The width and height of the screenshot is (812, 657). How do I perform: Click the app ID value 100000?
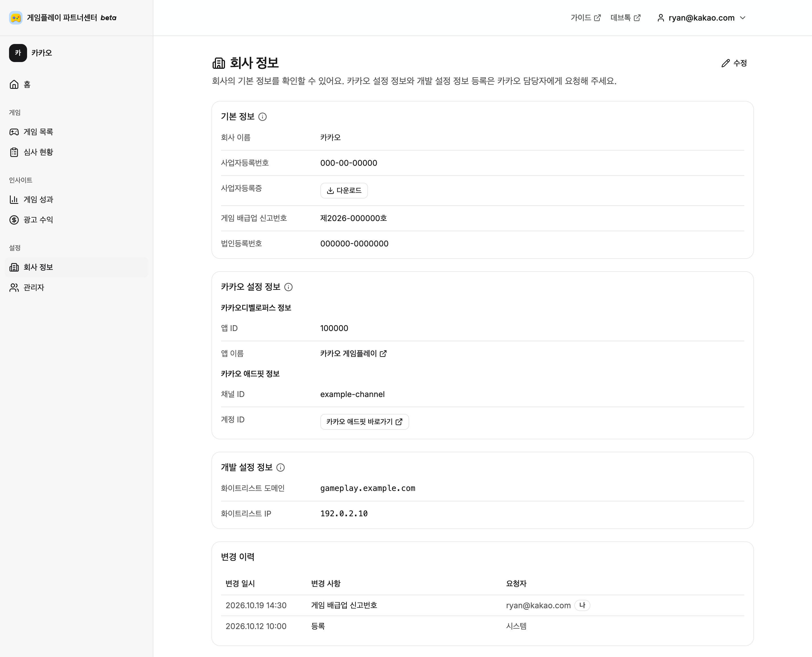(x=334, y=328)
